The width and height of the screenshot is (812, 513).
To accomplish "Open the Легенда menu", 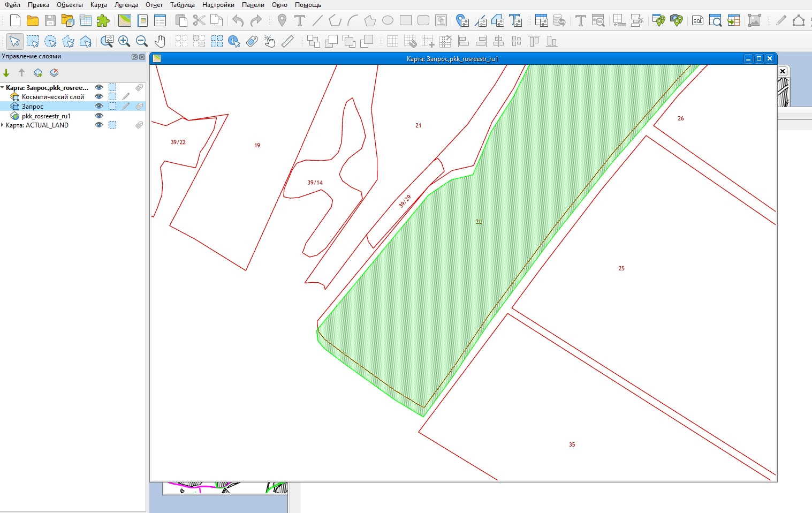I will point(126,5).
